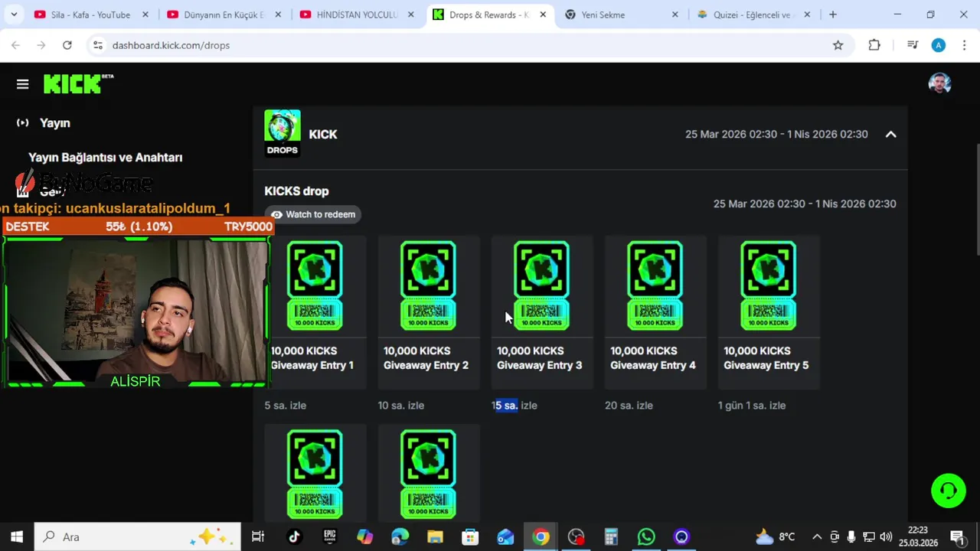Open Epic Games Launcher from the taskbar
Viewport: 980px width, 551px height.
coord(329,536)
